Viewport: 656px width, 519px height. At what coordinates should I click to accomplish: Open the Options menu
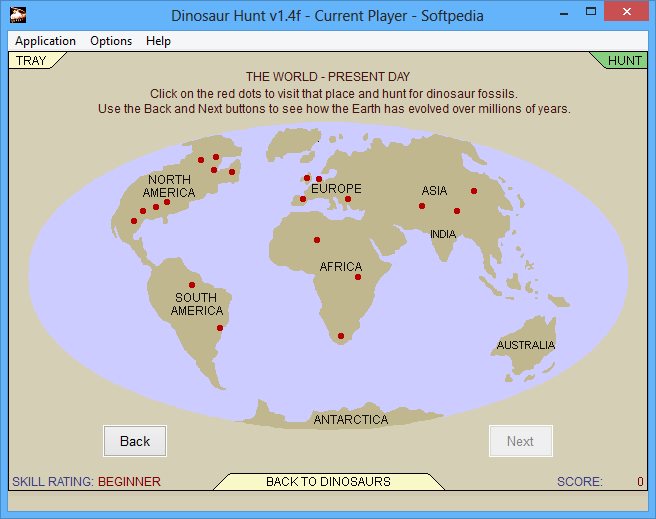click(x=111, y=41)
